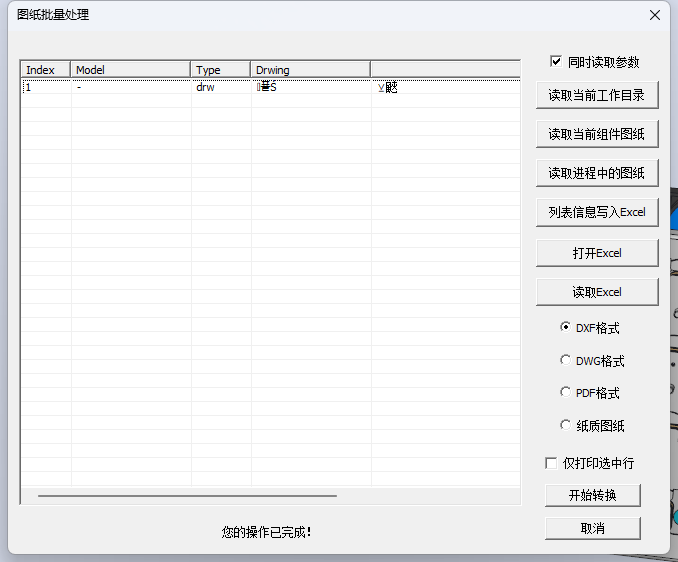Click the Drwing cell in row 1
This screenshot has height=562, width=678.
(311, 87)
